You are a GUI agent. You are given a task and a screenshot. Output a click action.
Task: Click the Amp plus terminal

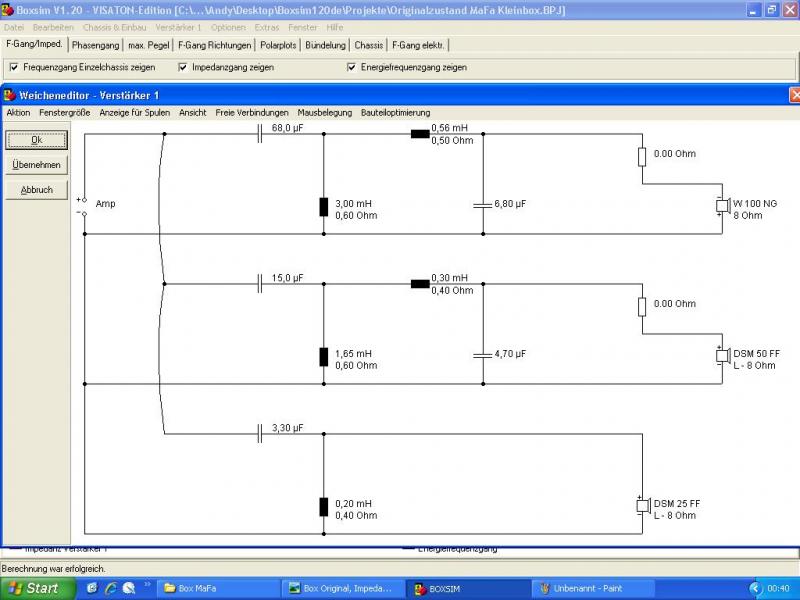pyautogui.click(x=84, y=200)
